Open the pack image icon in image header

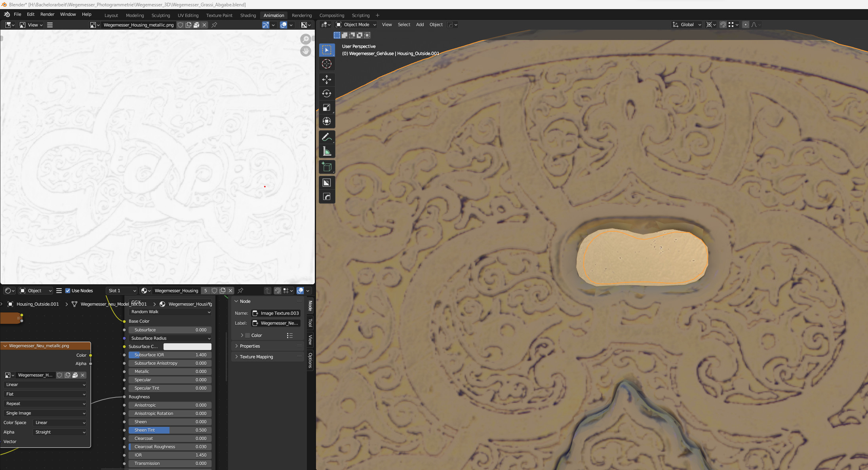(x=196, y=25)
